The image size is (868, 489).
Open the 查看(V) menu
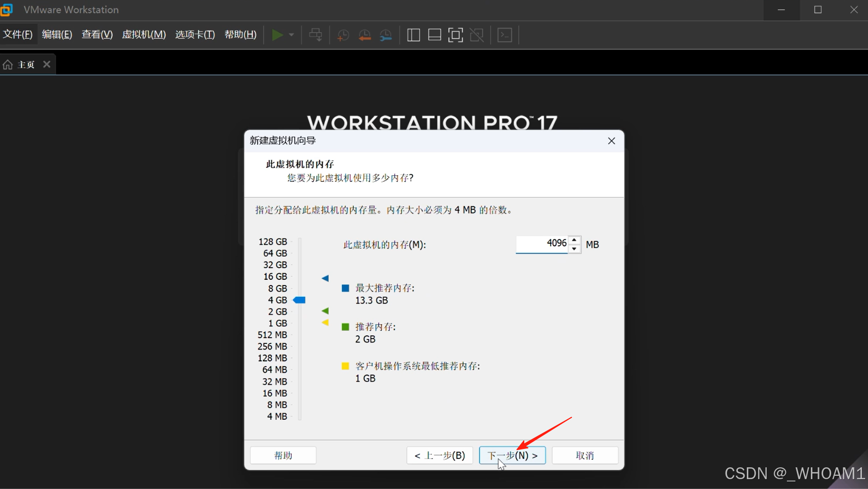pos(97,35)
